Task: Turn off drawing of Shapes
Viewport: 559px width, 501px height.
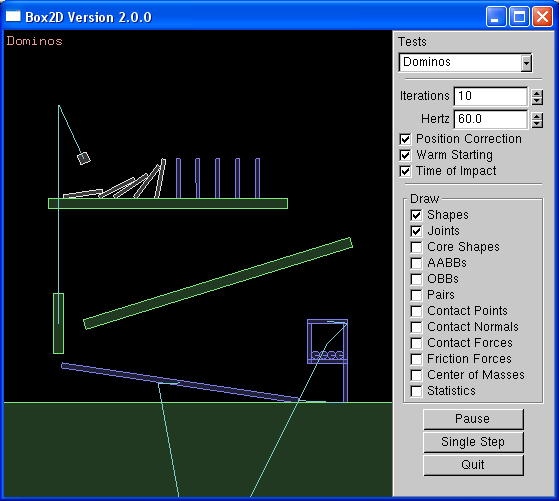Action: click(416, 215)
